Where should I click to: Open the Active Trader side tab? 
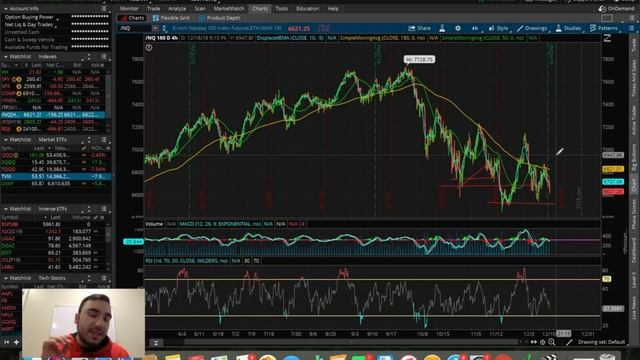pyautogui.click(x=634, y=120)
